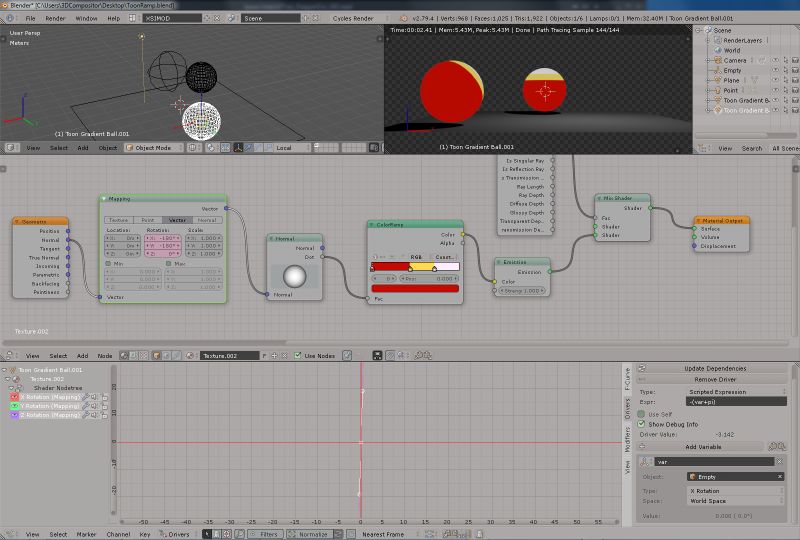The width and height of the screenshot is (800, 540).
Task: Open the Object Mode dropdown
Action: click(x=154, y=148)
